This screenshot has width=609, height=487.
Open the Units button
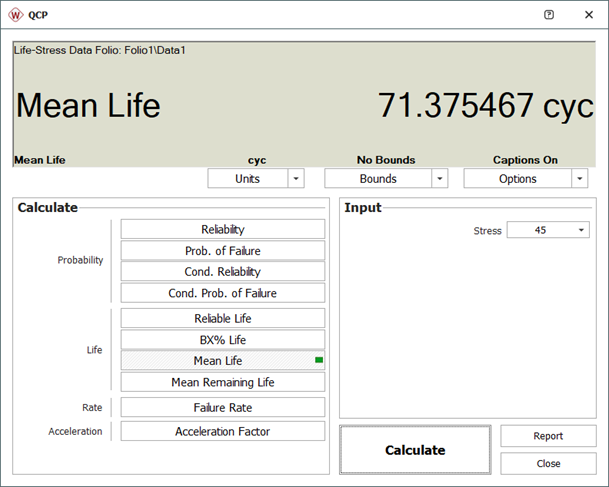tap(247, 179)
